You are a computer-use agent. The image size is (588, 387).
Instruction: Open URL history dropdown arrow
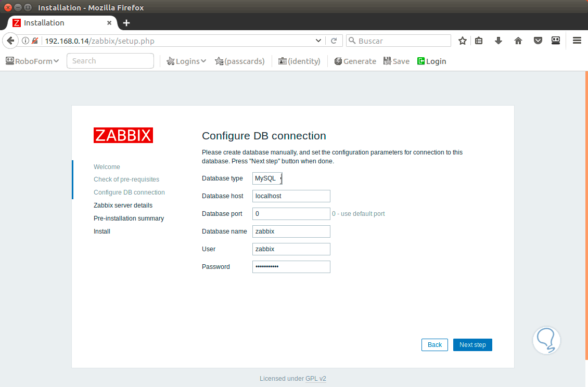point(318,41)
